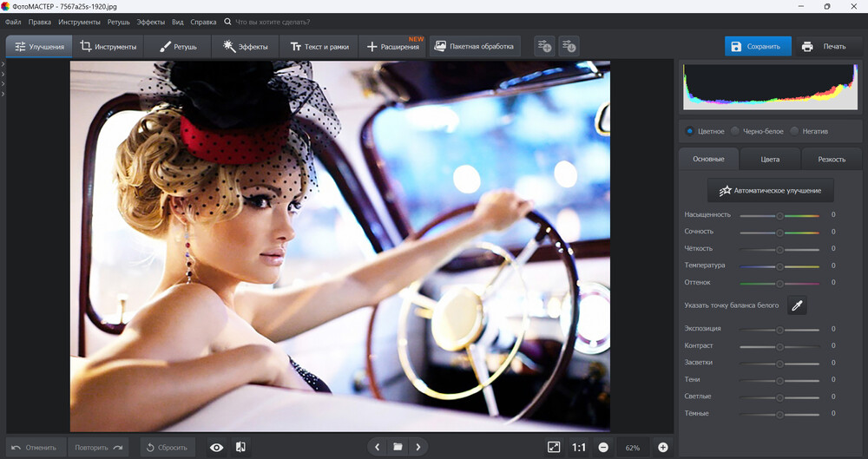Switch to the Цвета tab
The height and width of the screenshot is (459, 868).
[770, 159]
